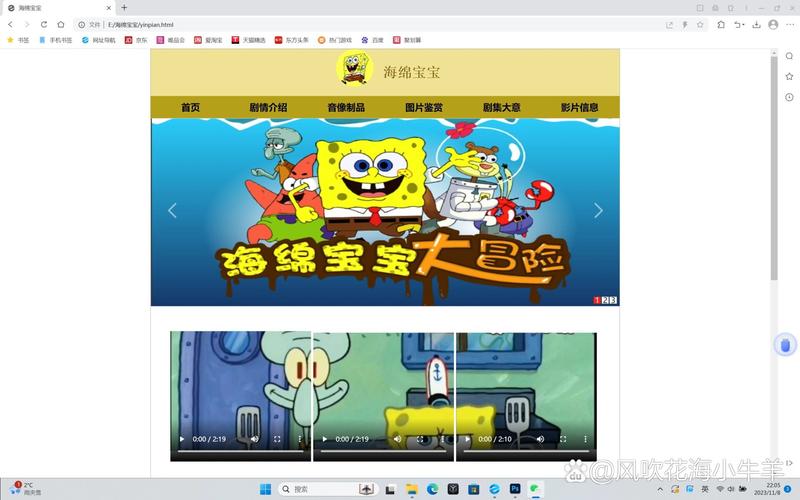800x500 pixels.
Task: Open the 音像制品 nav item
Action: [346, 107]
